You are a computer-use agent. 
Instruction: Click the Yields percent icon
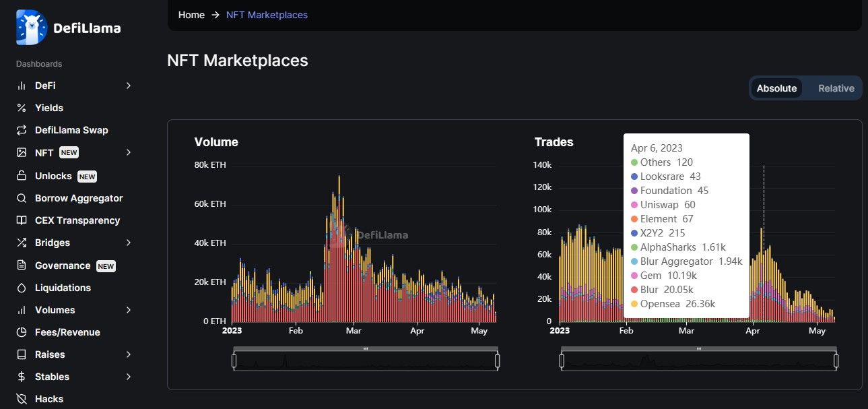[x=22, y=108]
